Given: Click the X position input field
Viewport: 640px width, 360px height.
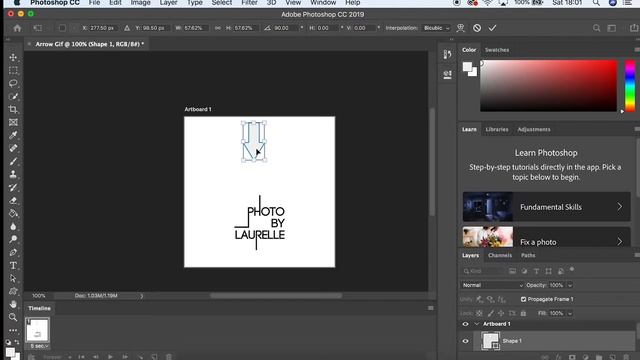Looking at the screenshot, I should tap(102, 28).
